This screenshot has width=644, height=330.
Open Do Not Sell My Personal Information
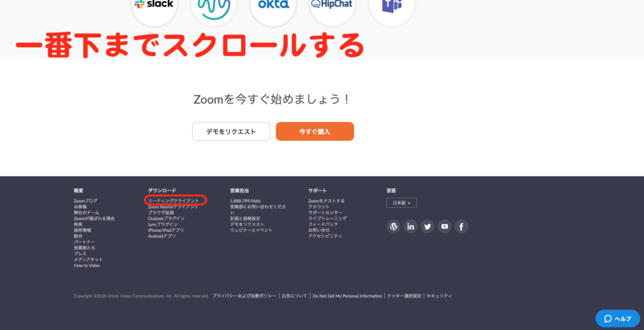(x=347, y=296)
